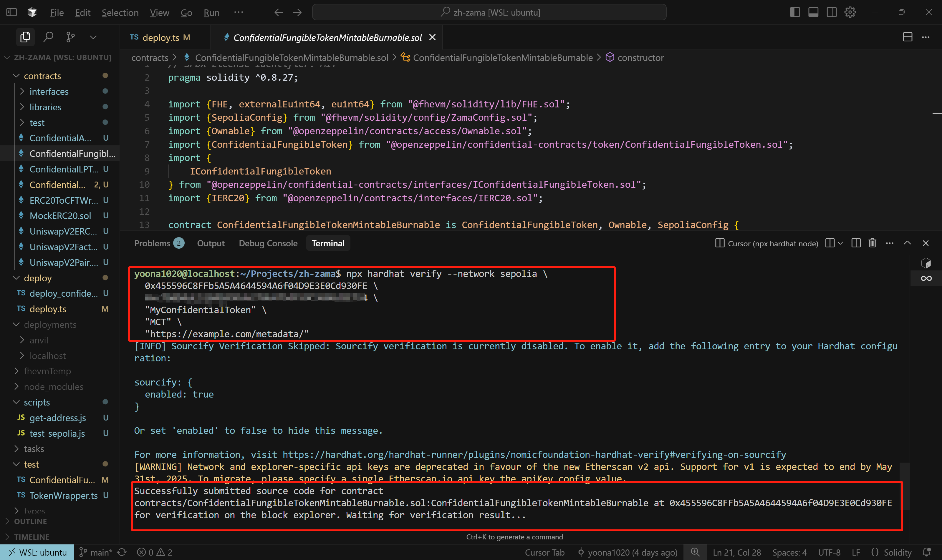
Task: Open the Source Control view icon
Action: [x=71, y=37]
